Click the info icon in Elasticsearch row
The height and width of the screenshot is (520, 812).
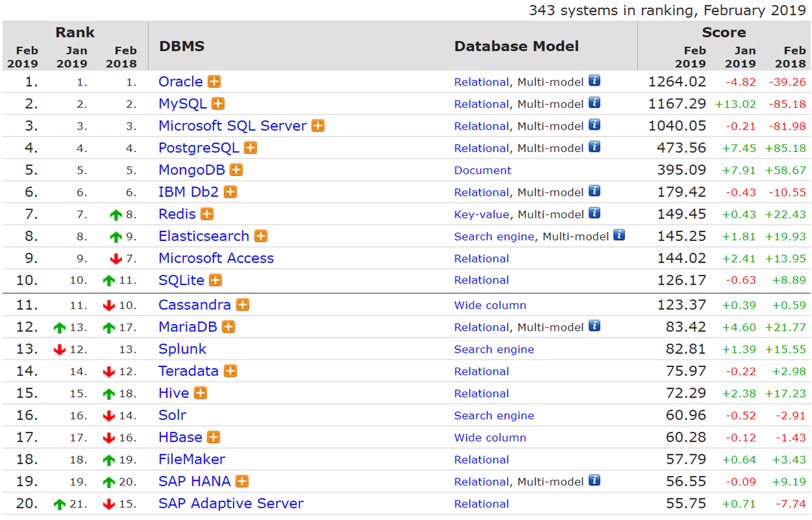[x=619, y=235]
